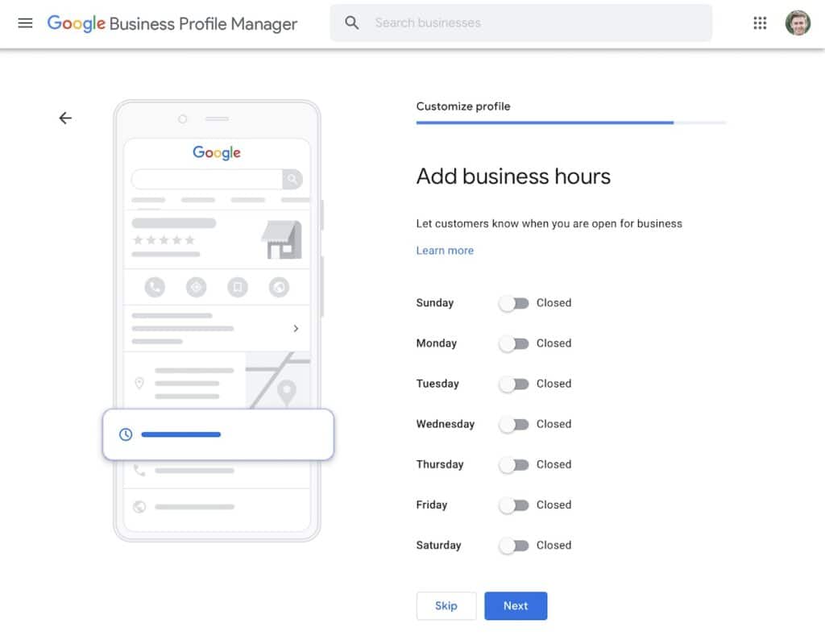
Task: Click the globe website icon in preview
Action: click(279, 287)
